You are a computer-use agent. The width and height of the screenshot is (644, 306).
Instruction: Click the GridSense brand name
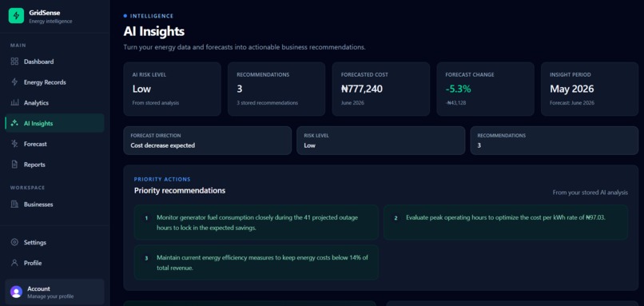coord(45,13)
